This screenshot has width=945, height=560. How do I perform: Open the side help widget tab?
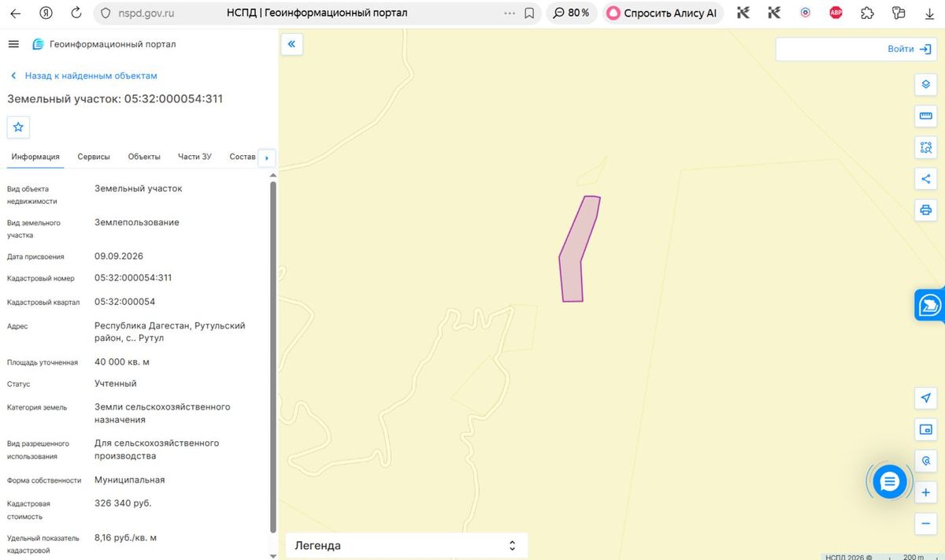coord(930,305)
